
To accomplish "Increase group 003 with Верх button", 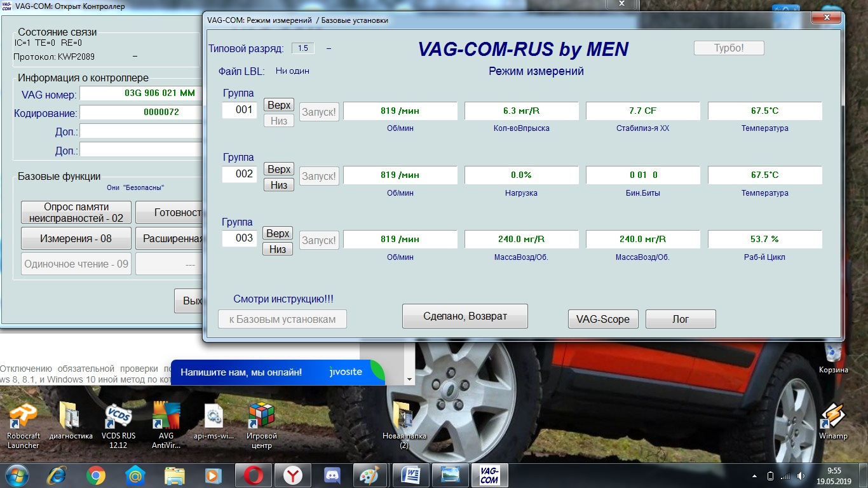I will pyautogui.click(x=278, y=233).
